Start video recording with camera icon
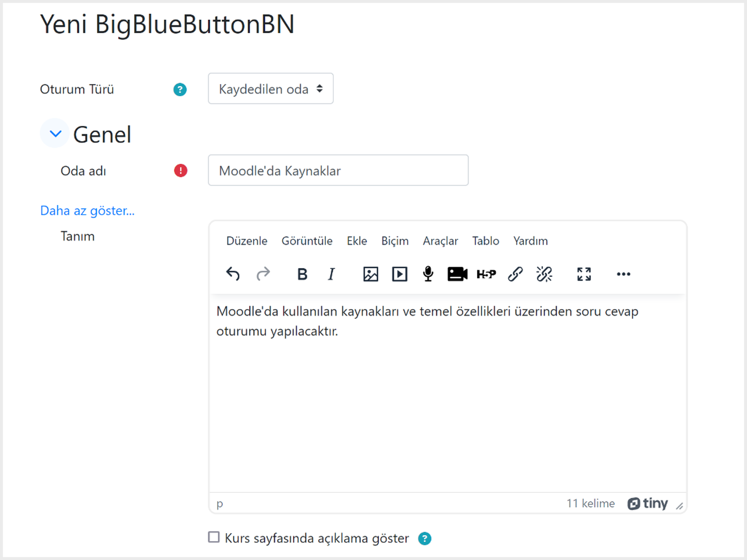 pos(457,274)
